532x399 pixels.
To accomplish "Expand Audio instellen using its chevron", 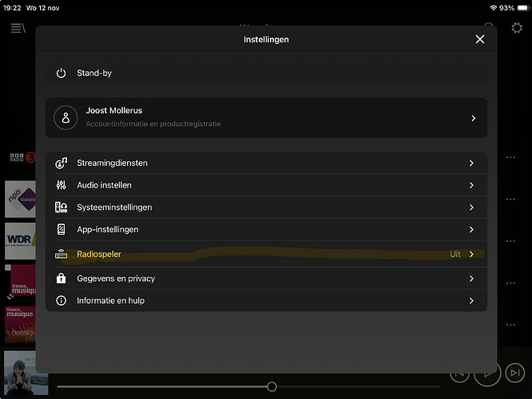I will coord(471,185).
